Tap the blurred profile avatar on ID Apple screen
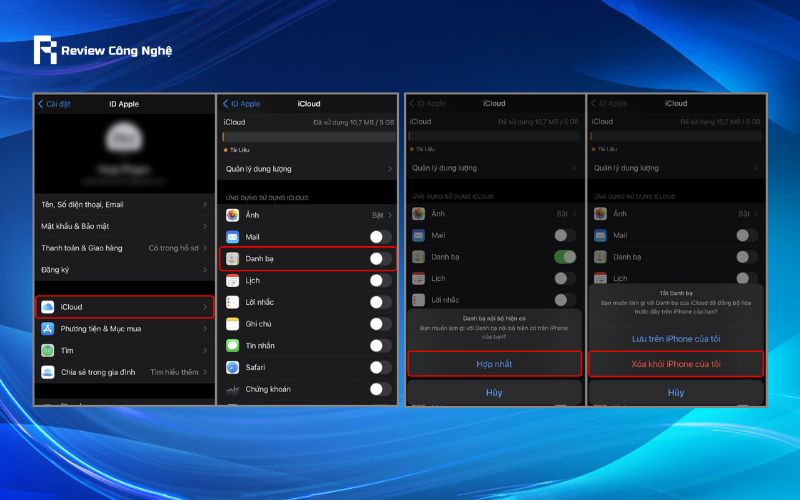 point(124,138)
